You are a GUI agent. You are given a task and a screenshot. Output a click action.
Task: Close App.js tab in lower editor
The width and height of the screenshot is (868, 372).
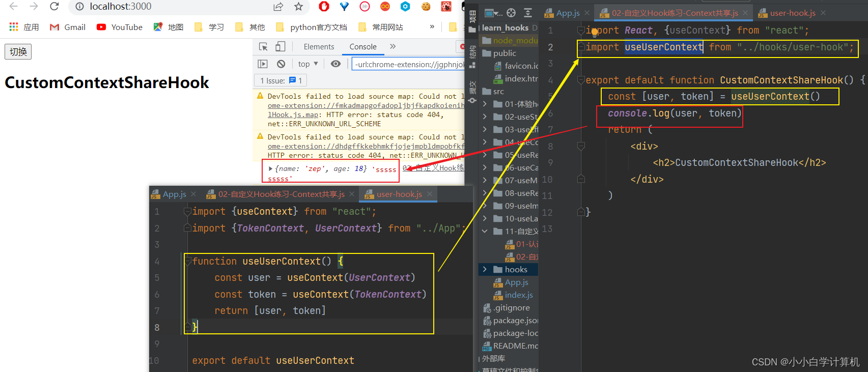coord(193,194)
